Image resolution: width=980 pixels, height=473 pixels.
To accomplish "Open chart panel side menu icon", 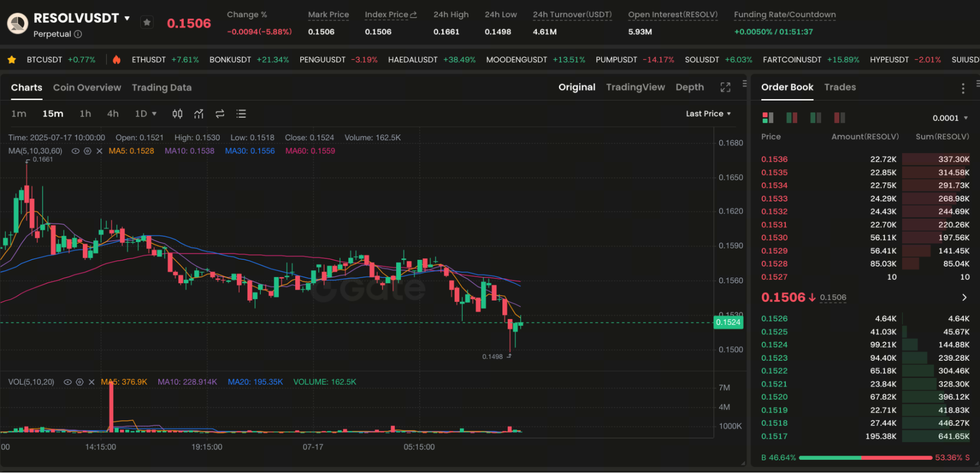I will 745,84.
